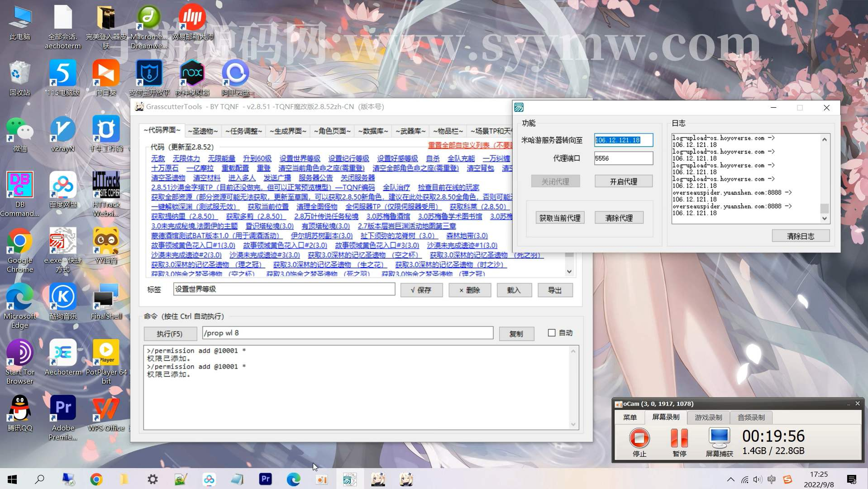The width and height of the screenshot is (868, 489).
Task: Switch to ~圣遗物~ tab
Action: 203,131
